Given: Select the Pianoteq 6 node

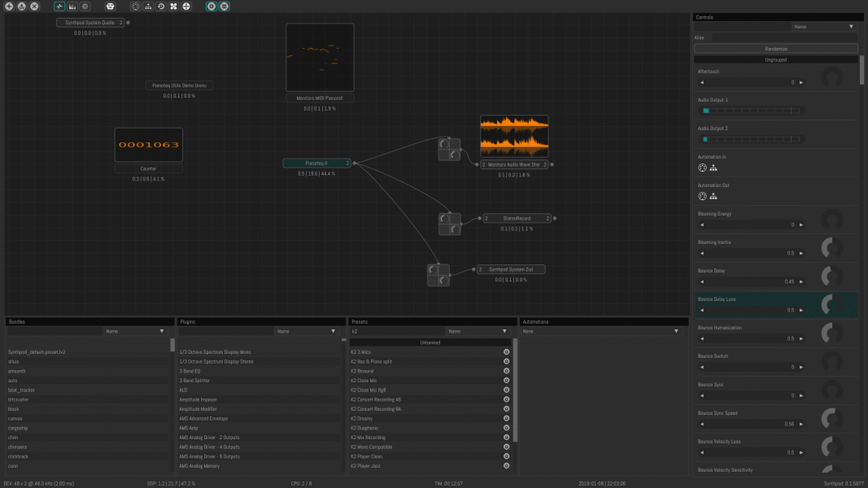Looking at the screenshot, I should (x=316, y=163).
